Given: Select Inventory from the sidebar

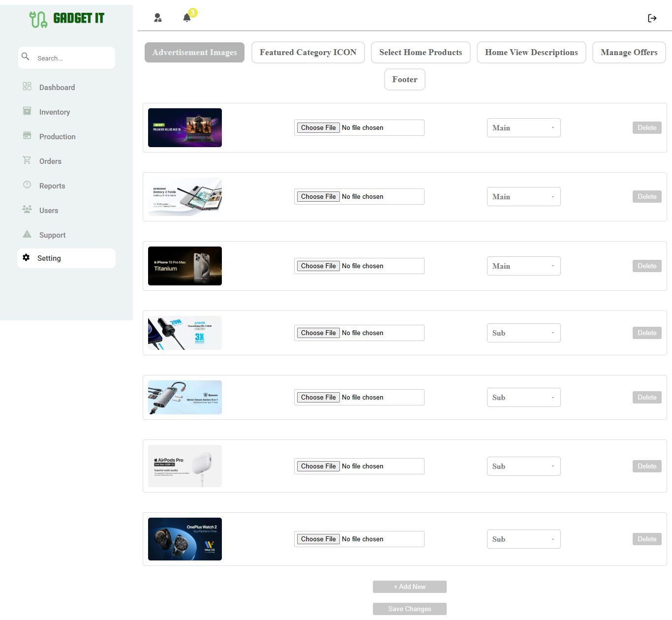Looking at the screenshot, I should pos(54,112).
